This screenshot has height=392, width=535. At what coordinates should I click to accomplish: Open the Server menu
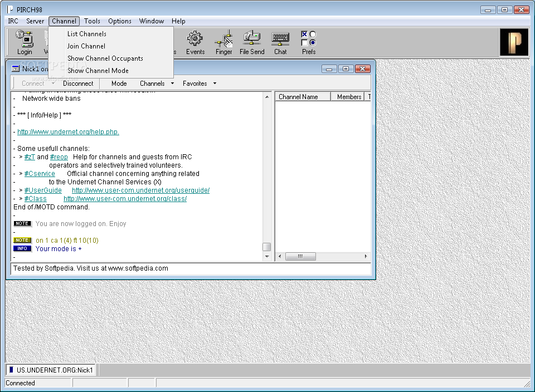35,21
